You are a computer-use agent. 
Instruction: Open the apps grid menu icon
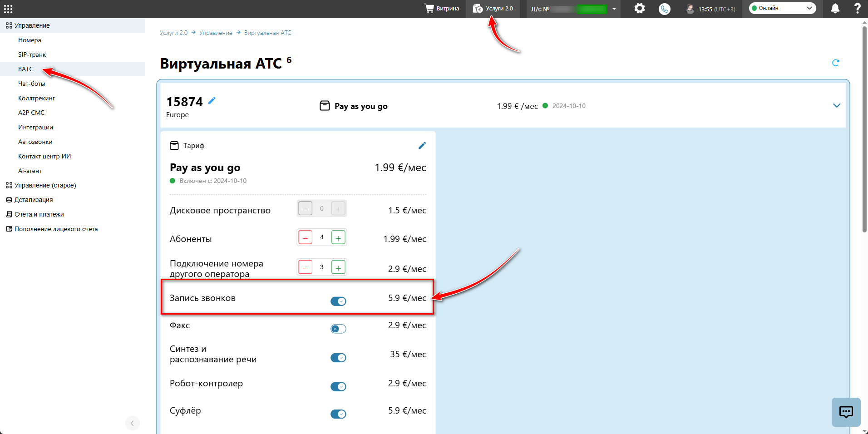tap(8, 9)
